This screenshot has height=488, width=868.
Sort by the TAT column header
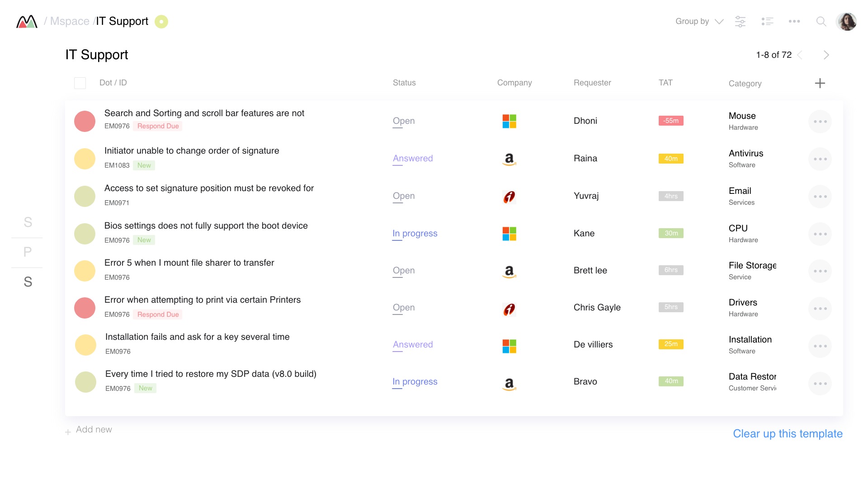pyautogui.click(x=665, y=83)
